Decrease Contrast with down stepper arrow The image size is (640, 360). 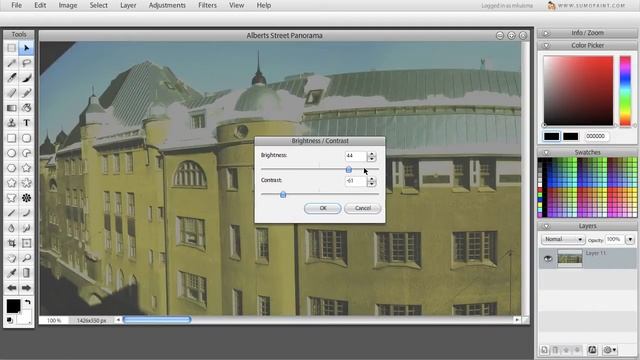tap(371, 184)
